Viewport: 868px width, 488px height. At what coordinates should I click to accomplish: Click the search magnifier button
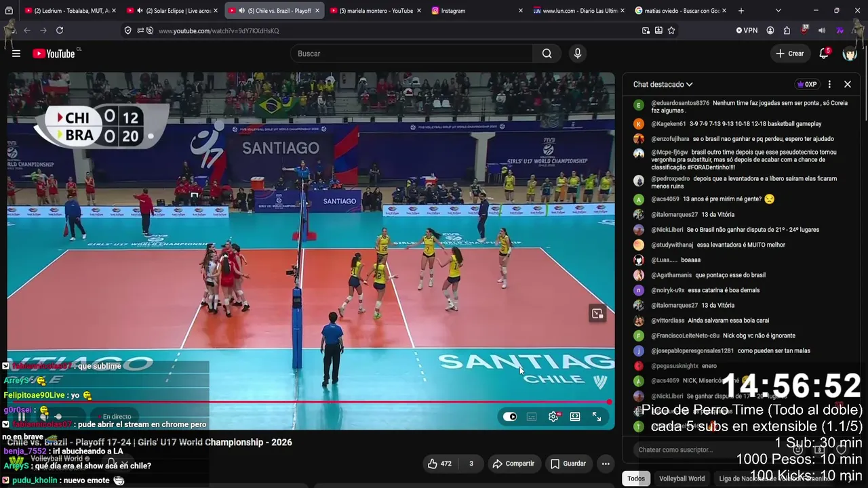[x=547, y=54]
